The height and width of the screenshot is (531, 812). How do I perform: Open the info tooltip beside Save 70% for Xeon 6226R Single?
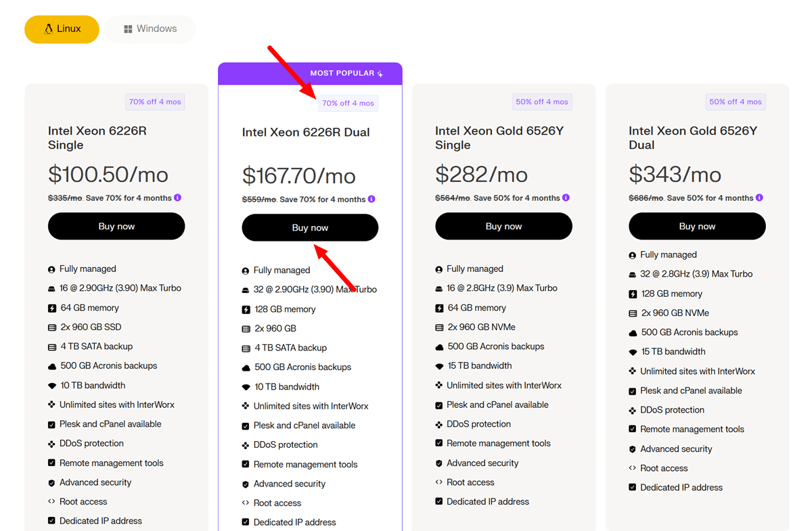pos(177,198)
